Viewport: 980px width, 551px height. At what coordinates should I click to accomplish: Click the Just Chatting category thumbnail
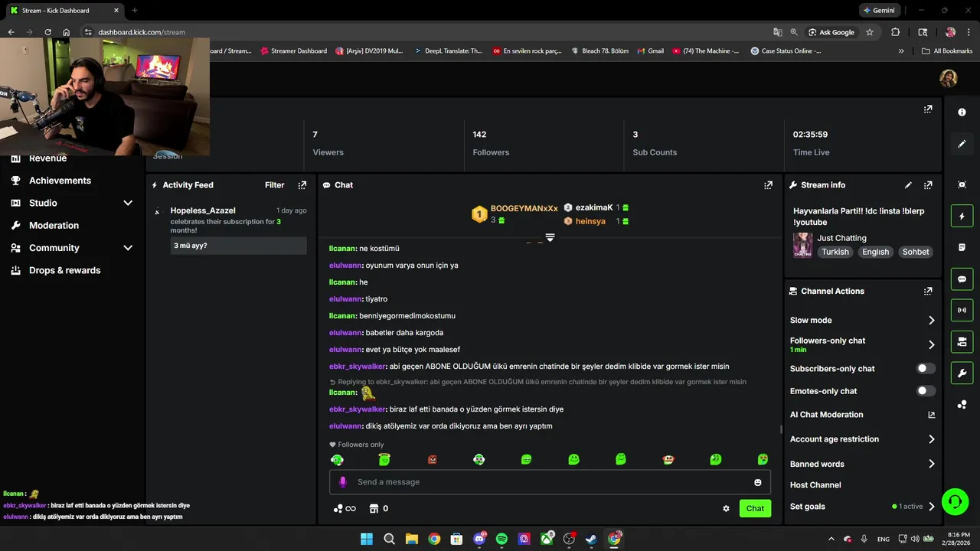[802, 245]
